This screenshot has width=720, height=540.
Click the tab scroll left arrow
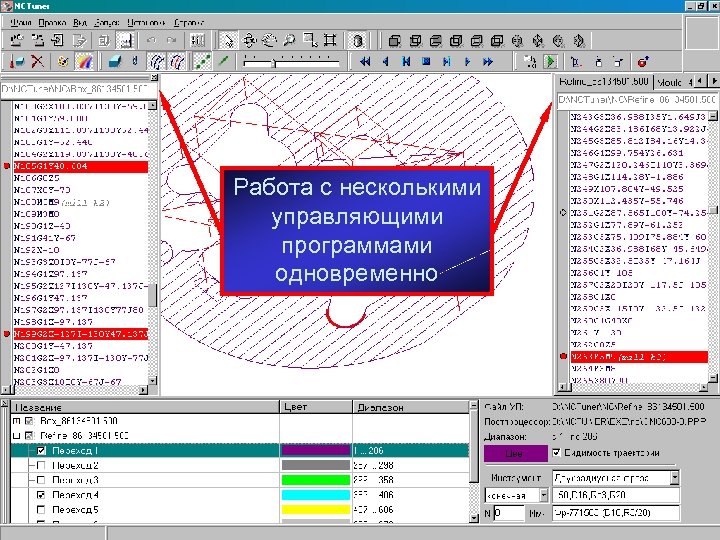pyautogui.click(x=699, y=81)
